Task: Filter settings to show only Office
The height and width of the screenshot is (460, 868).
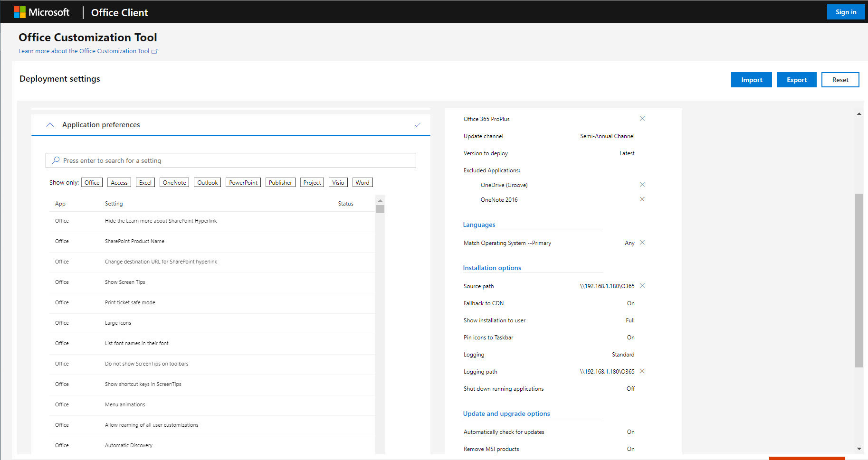Action: click(x=92, y=183)
